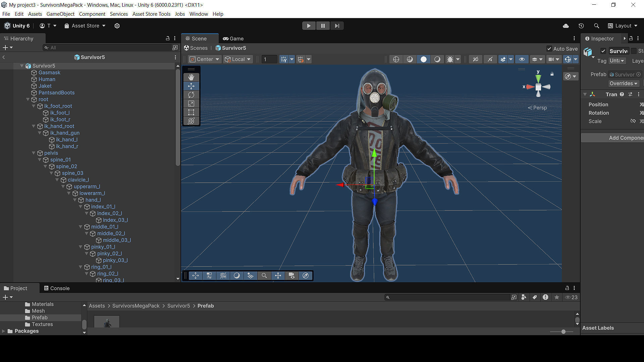Select the Textures folder in Project
This screenshot has height=362, width=644.
(x=42, y=324)
